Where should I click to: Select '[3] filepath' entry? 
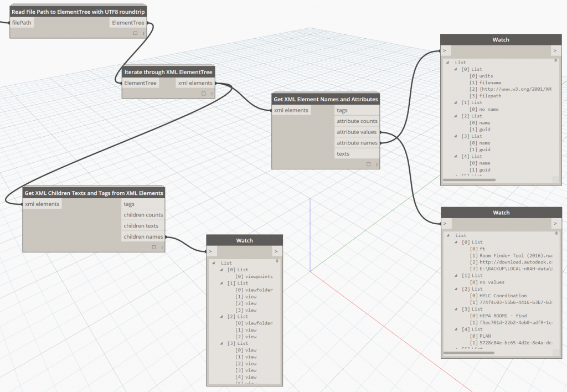485,96
